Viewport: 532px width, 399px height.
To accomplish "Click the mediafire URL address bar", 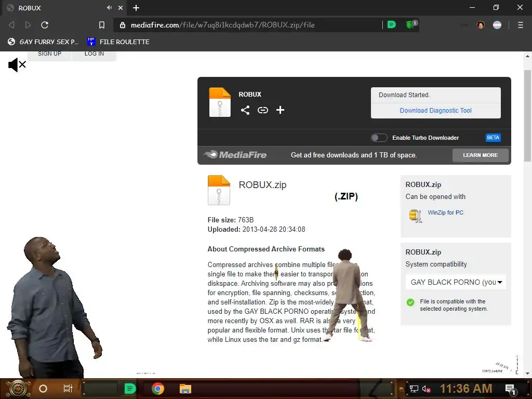I will (x=249, y=25).
